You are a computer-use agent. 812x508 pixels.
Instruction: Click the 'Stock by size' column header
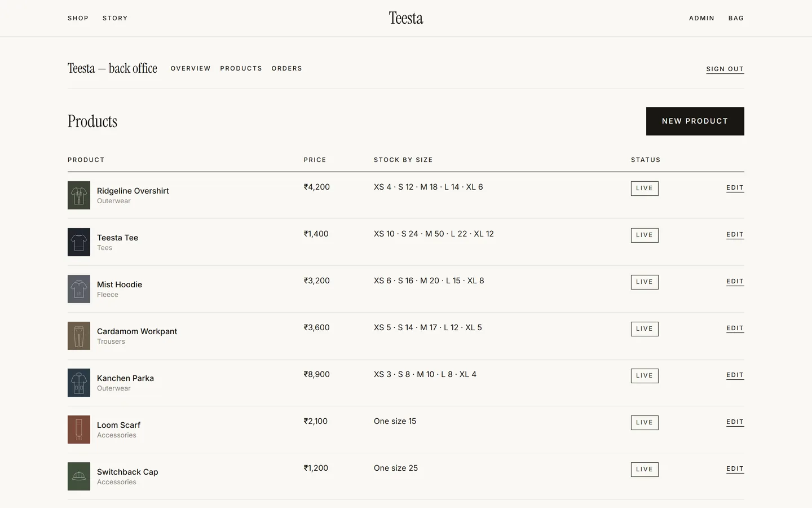(403, 160)
